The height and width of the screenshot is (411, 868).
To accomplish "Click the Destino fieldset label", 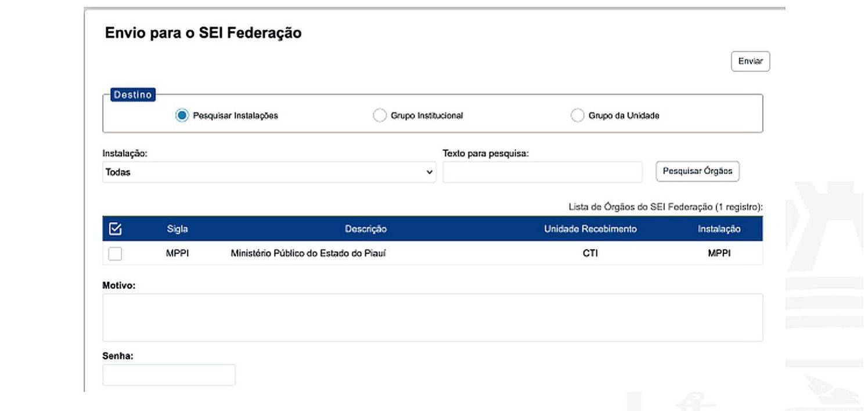I will pos(132,95).
